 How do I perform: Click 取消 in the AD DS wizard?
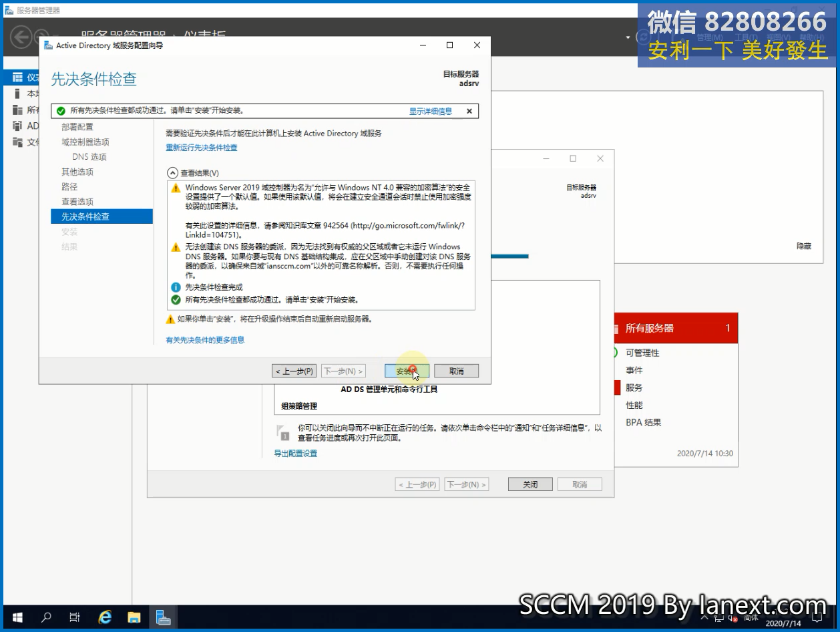(x=456, y=371)
